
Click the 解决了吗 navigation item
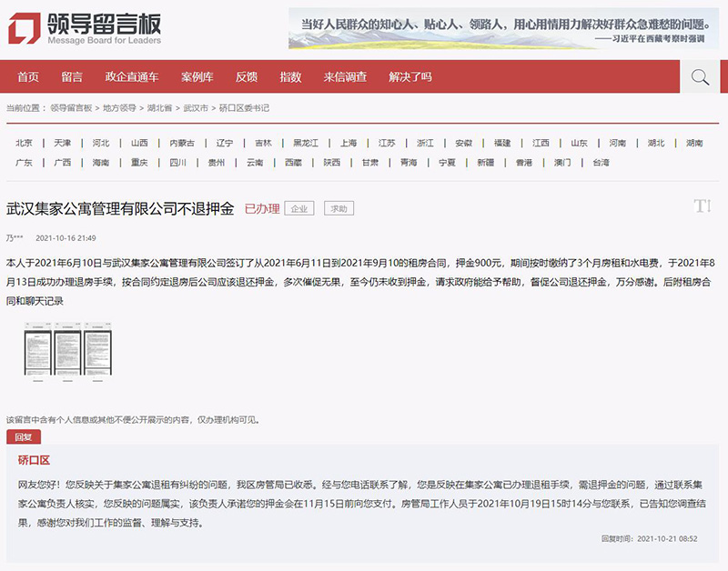(x=410, y=77)
